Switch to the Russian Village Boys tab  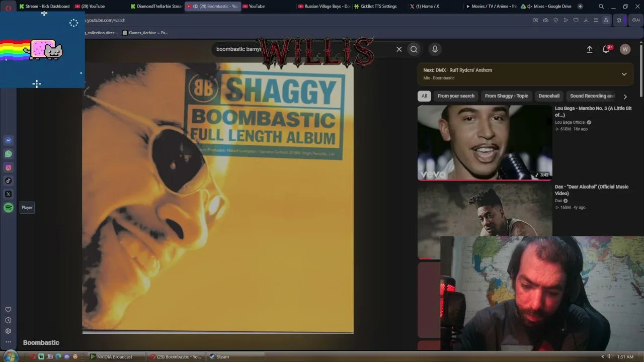pyautogui.click(x=324, y=7)
